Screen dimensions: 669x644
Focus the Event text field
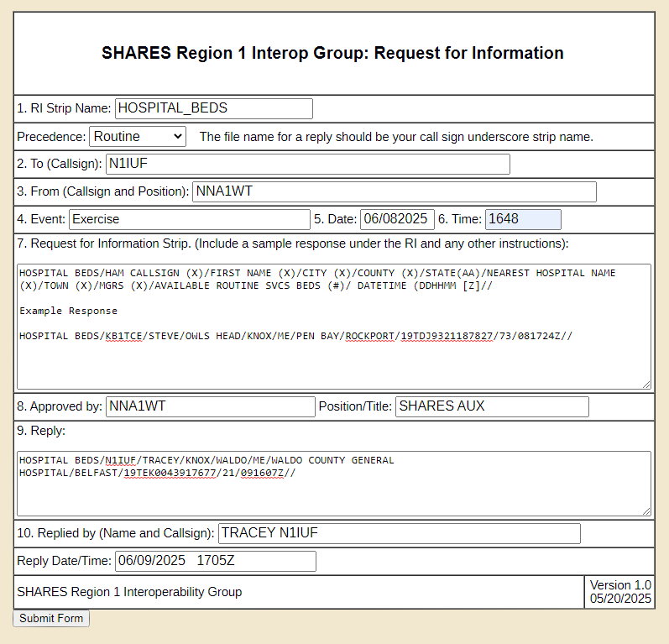coord(189,219)
